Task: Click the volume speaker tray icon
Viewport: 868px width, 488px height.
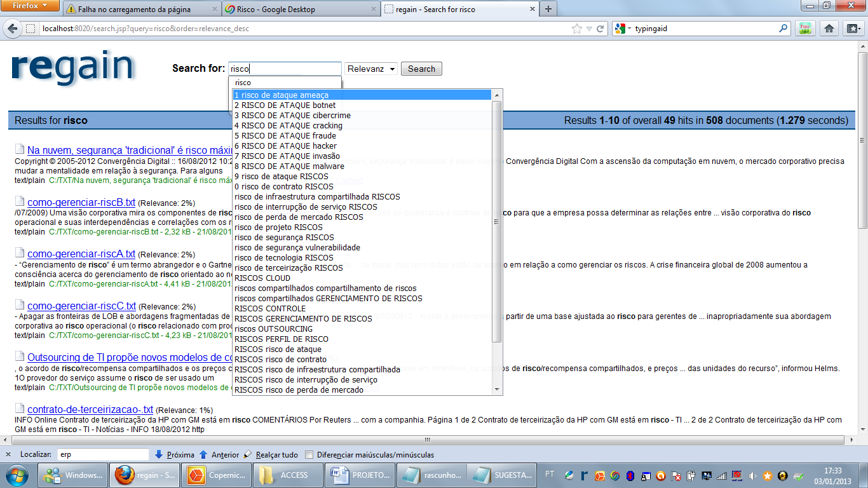Action: tap(752, 475)
